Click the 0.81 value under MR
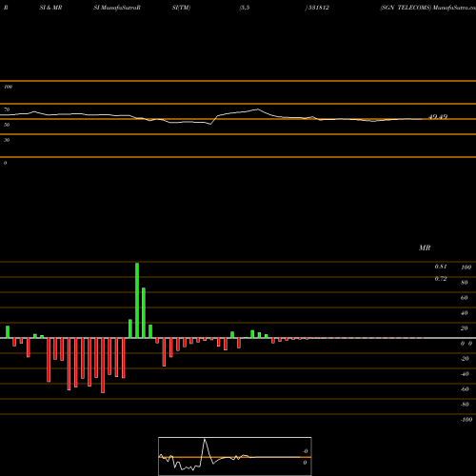The width and height of the screenshot is (476, 476). click(441, 267)
